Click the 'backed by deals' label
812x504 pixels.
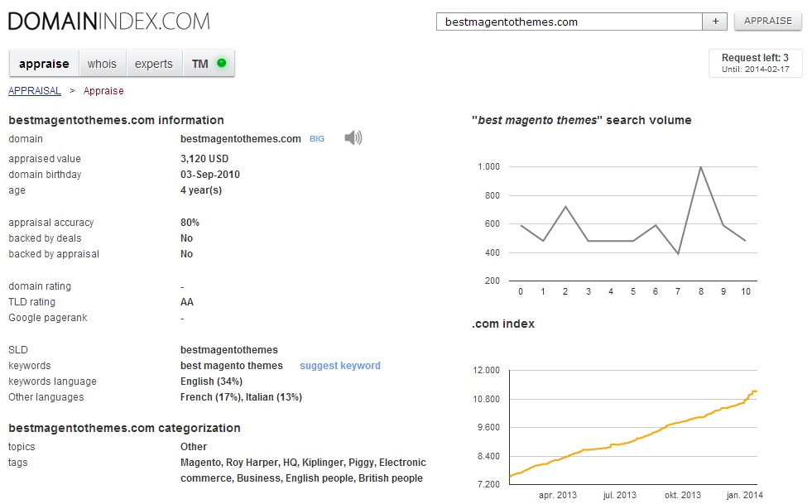pos(45,238)
